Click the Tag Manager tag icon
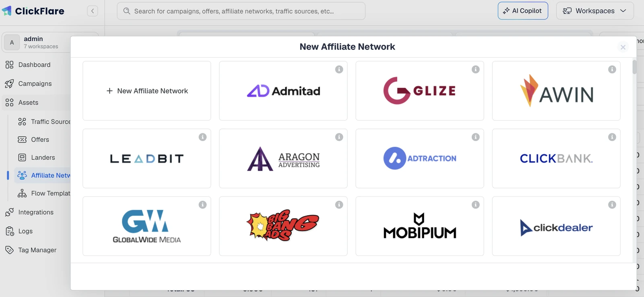The width and height of the screenshot is (644, 297). (x=9, y=250)
